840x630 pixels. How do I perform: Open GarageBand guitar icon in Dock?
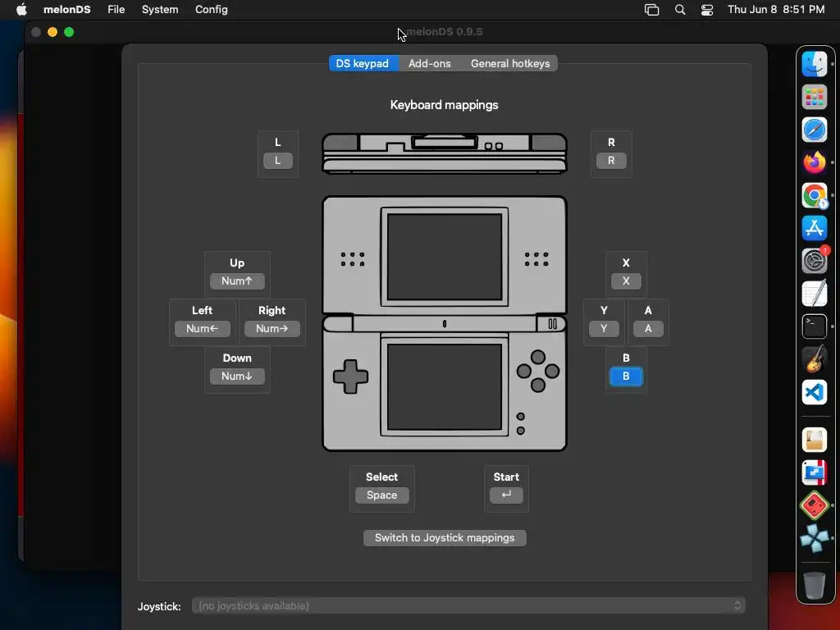point(815,359)
